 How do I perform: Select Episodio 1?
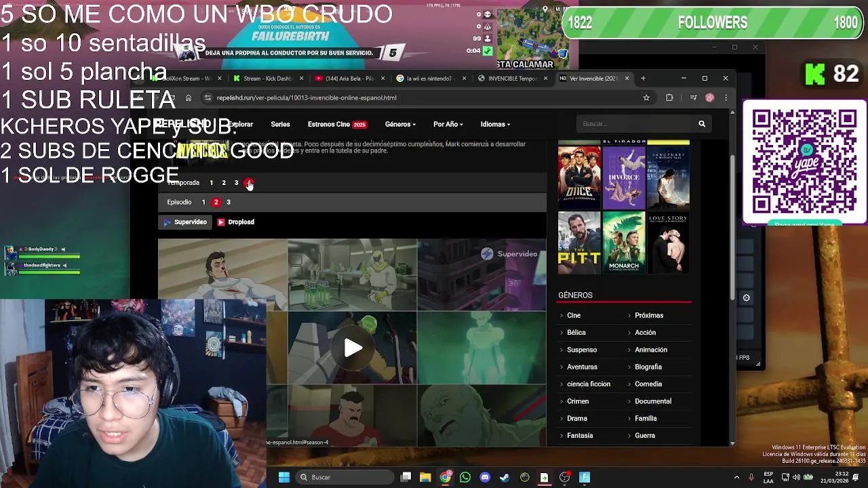(x=203, y=202)
